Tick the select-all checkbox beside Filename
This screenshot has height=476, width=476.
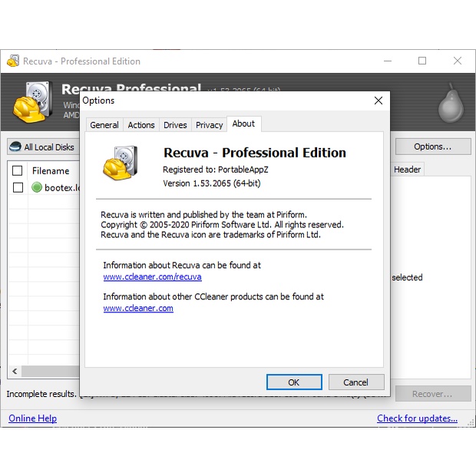click(18, 170)
